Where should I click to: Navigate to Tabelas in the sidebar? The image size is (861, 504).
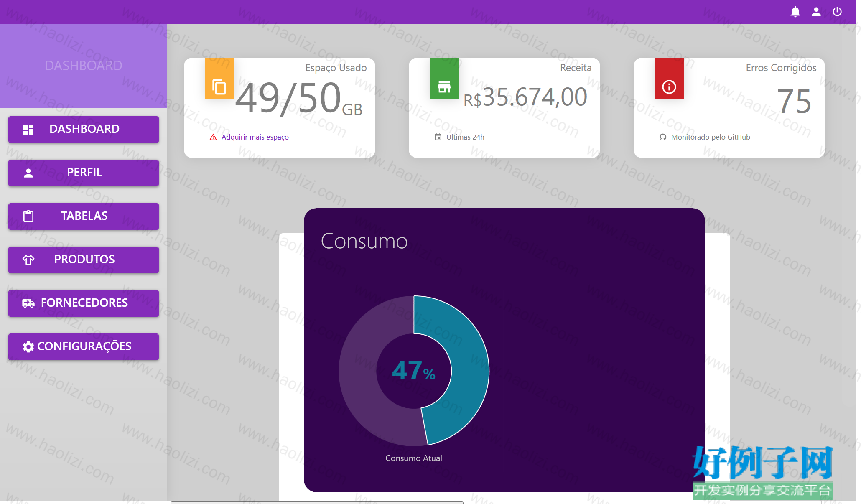[x=84, y=216]
